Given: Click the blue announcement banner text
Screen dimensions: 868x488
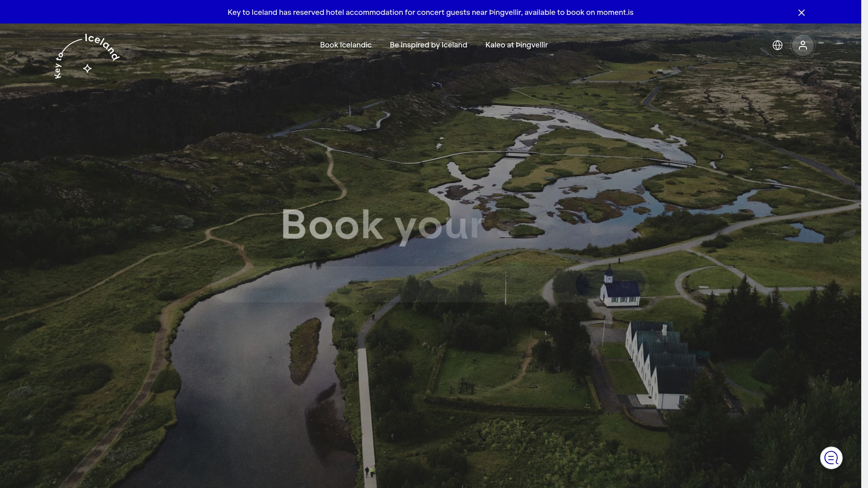Looking at the screenshot, I should point(430,12).
